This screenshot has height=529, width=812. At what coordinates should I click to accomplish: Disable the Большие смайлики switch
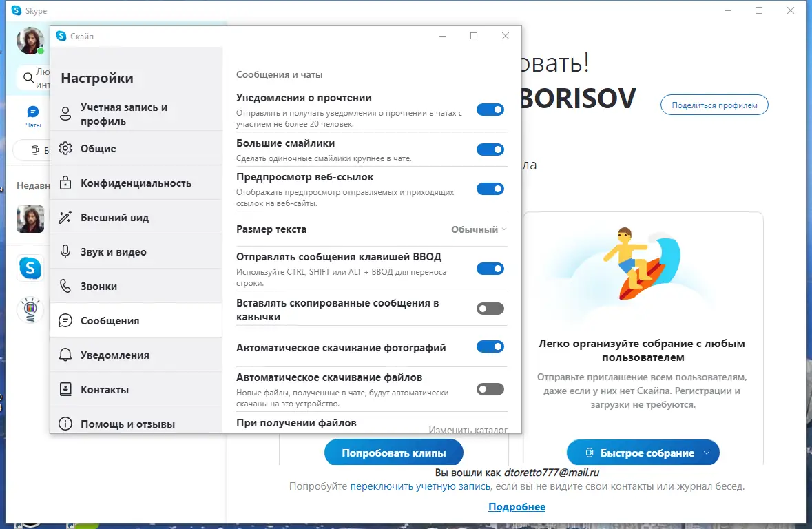tap(490, 149)
